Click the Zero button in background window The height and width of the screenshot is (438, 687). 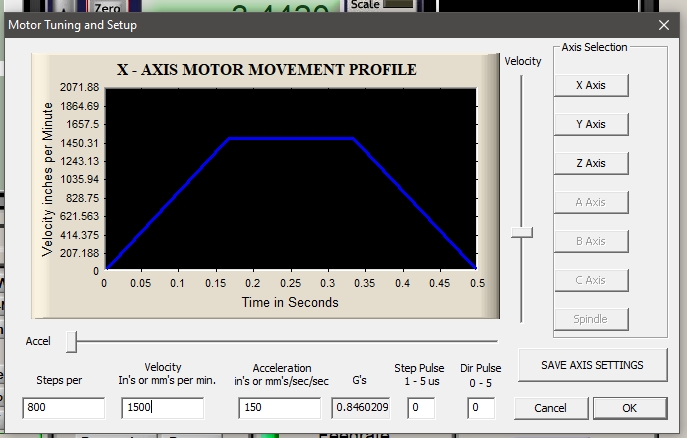[x=107, y=7]
